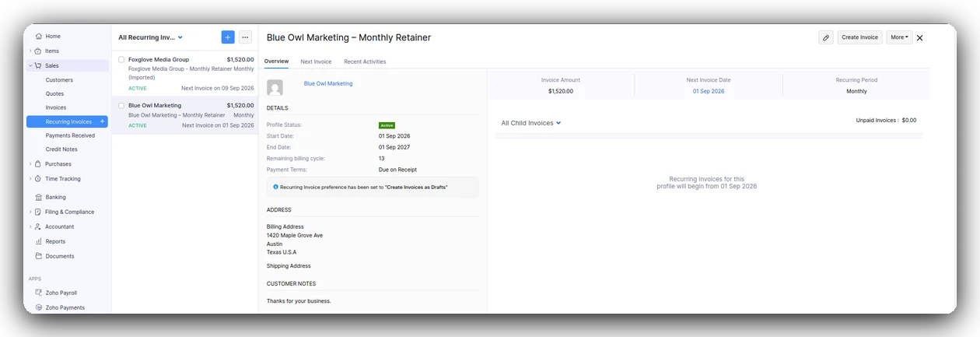980x337 pixels.
Task: Click the End Date 01 Sep 2027 value
Action: tap(394, 147)
